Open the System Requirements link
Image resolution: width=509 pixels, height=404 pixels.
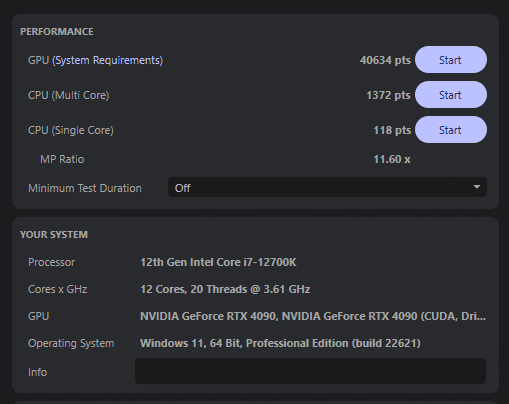tap(107, 60)
